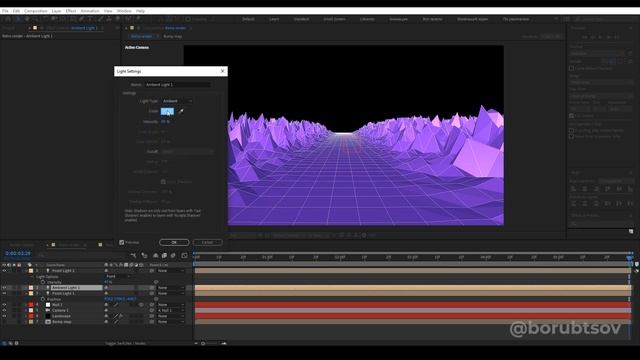
Task: Open the Window menu
Action: tap(124, 11)
